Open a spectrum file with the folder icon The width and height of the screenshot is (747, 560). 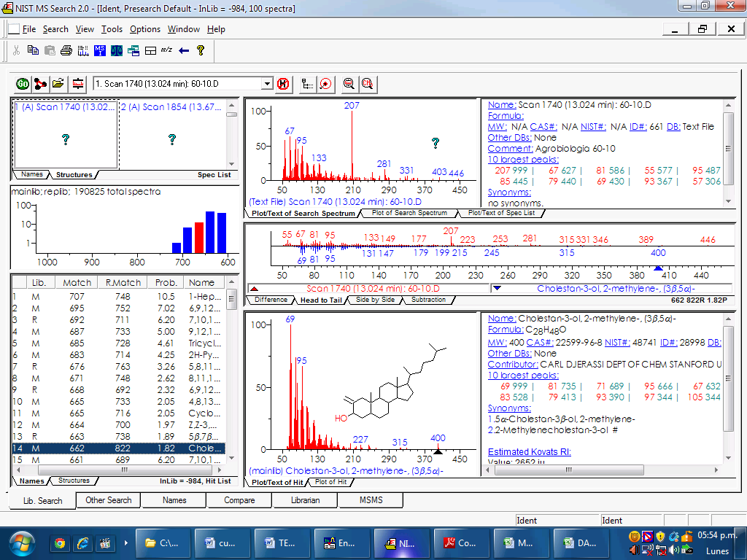[x=58, y=84]
